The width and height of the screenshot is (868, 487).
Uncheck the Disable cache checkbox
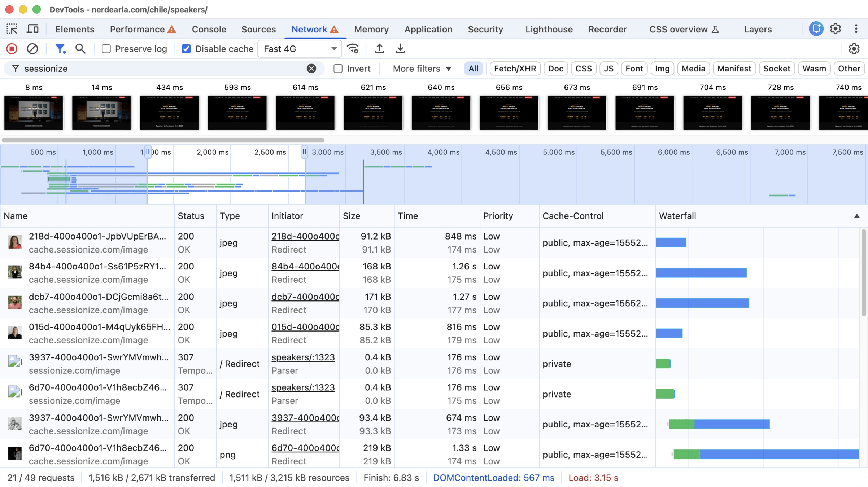(x=186, y=49)
